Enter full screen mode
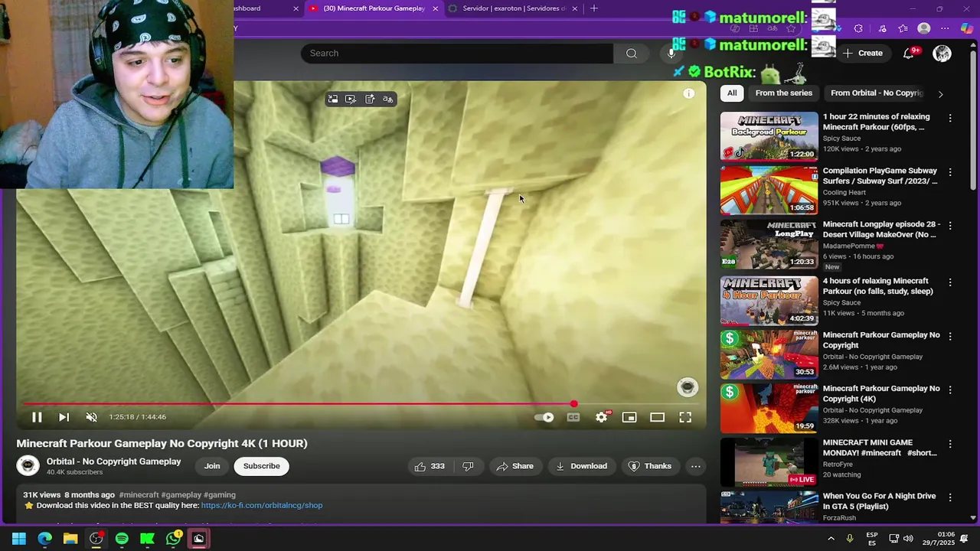980x551 pixels. click(685, 417)
